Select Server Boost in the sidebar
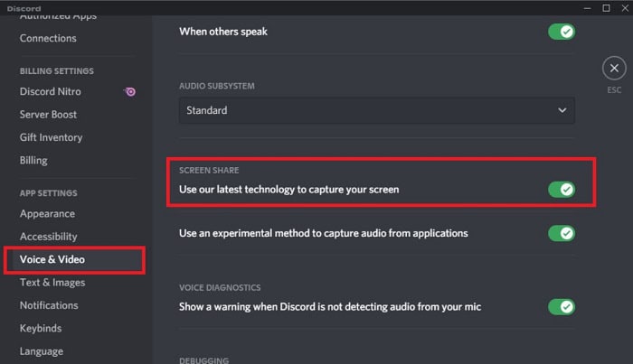The image size is (633, 364). click(48, 115)
